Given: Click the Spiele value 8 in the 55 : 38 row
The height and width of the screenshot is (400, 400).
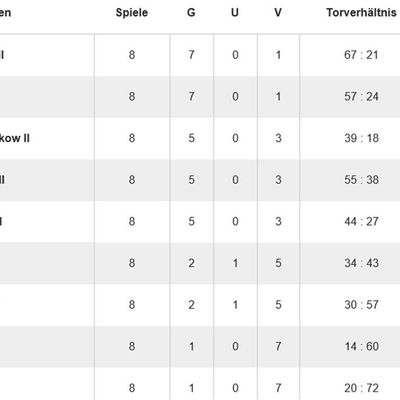Looking at the screenshot, I should pyautogui.click(x=132, y=180).
